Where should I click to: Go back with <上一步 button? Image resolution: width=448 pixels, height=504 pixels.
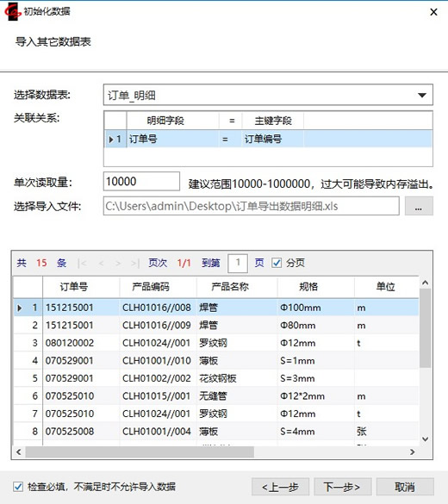[280, 487]
